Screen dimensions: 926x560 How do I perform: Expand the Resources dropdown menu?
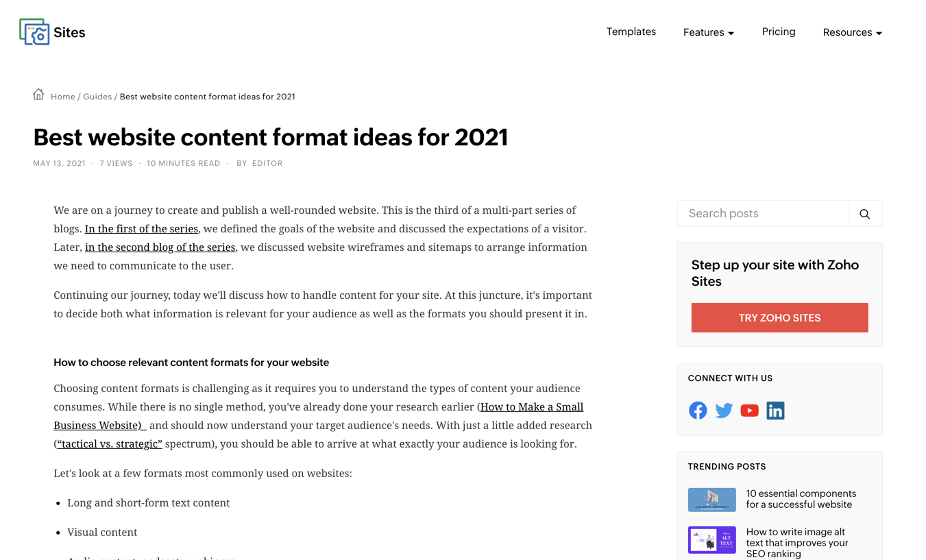coord(852,32)
